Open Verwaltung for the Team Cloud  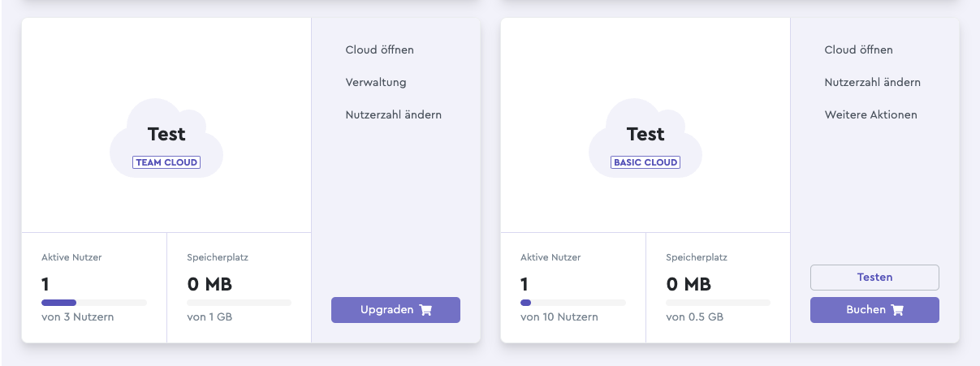tap(376, 82)
